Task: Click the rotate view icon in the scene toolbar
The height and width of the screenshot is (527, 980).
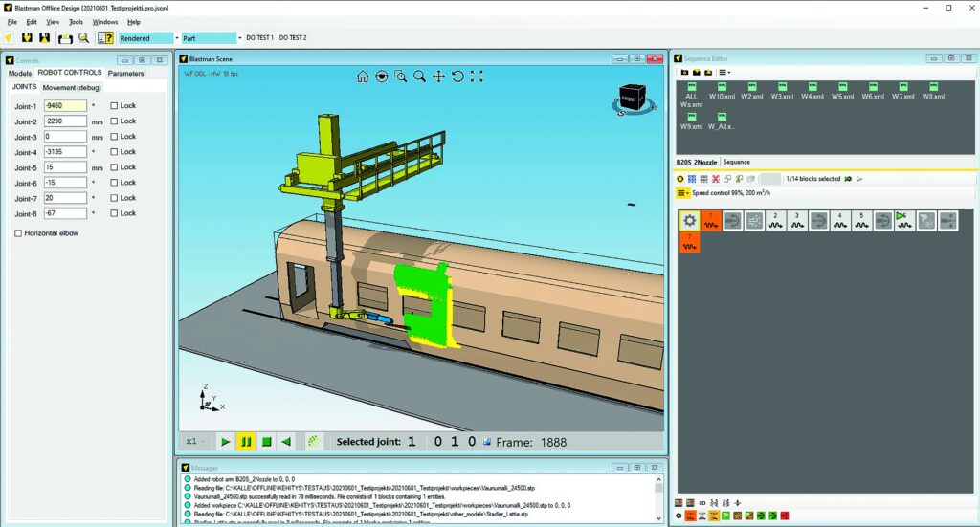Action: tap(458, 77)
